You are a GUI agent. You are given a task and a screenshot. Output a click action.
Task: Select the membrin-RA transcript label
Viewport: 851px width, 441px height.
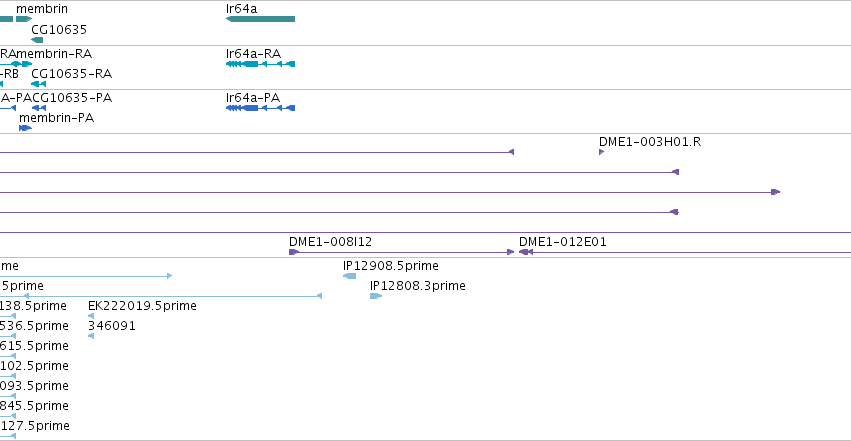click(54, 54)
